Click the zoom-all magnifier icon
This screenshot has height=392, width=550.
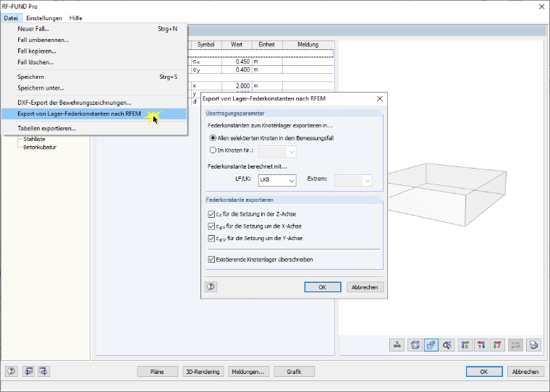click(447, 345)
